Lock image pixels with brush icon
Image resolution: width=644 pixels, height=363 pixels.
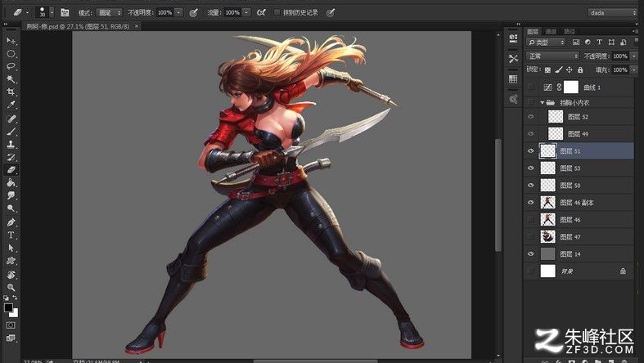pos(558,69)
